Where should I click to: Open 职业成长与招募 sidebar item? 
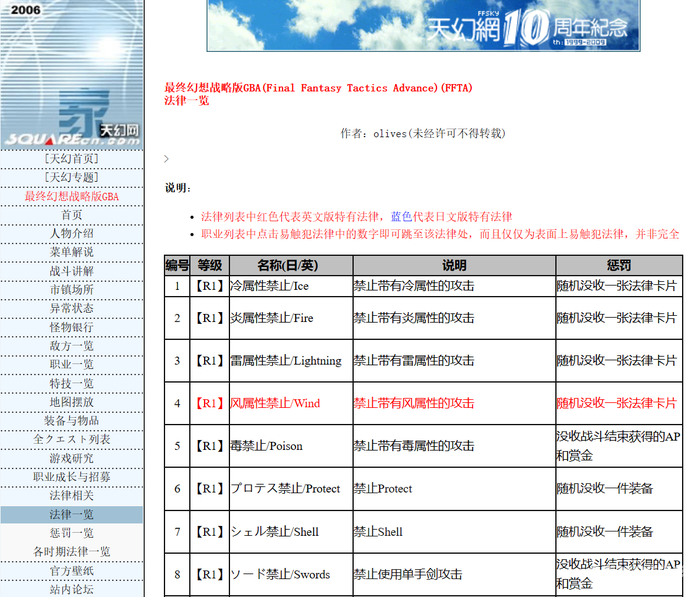pyautogui.click(x=71, y=477)
